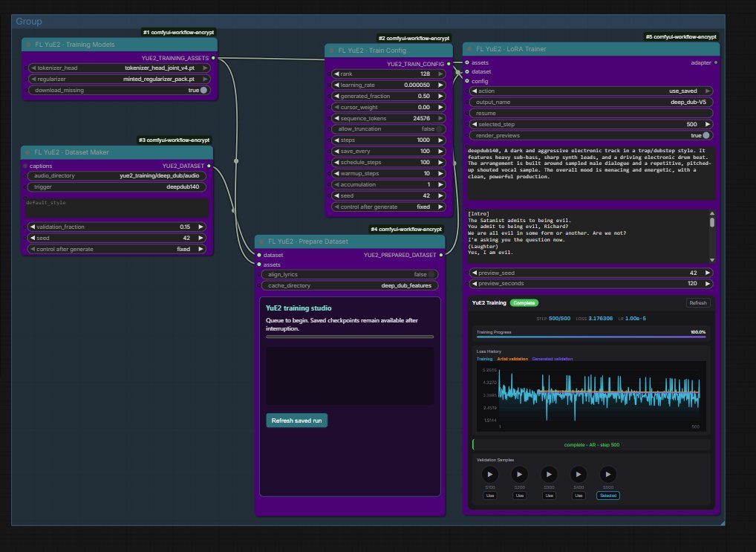Select next action option with right arrow

(x=707, y=91)
